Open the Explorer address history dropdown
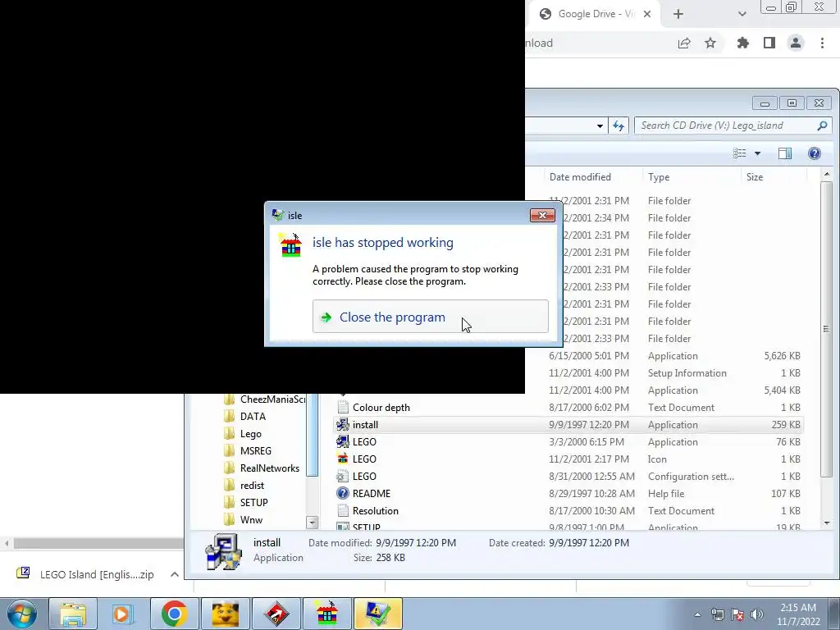 tap(600, 126)
